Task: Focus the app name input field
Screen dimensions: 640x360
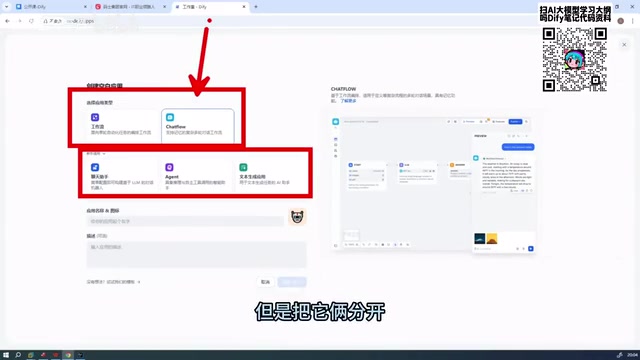Action: point(185,221)
